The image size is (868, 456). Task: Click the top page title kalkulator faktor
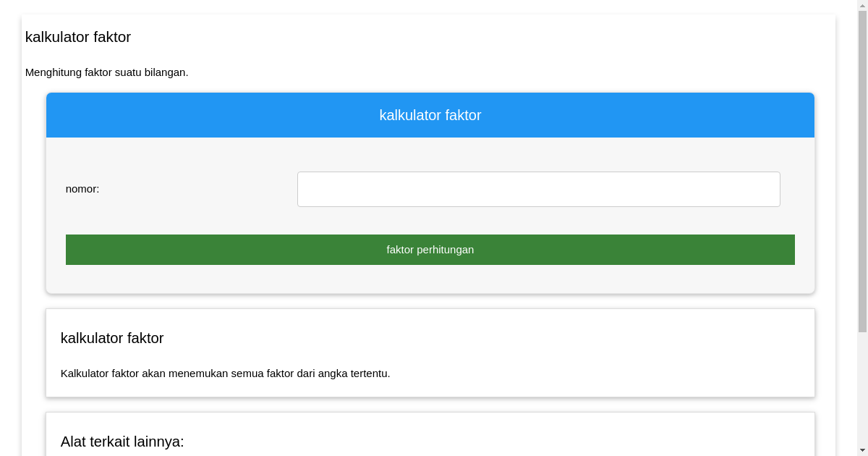coord(78,37)
